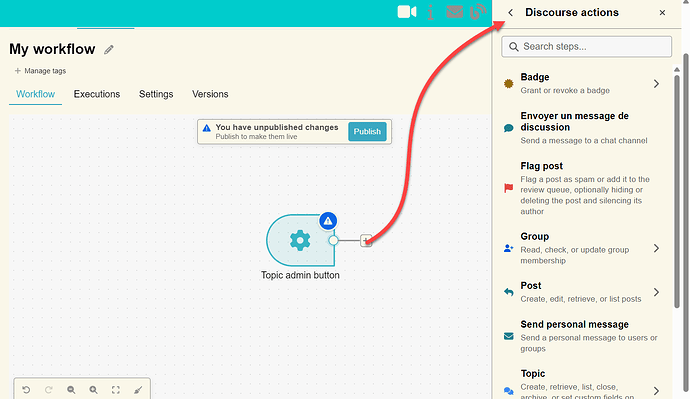Screen dimensions: 690x399
Task: Click the unpublished changes warning triangle
Action: click(x=206, y=128)
